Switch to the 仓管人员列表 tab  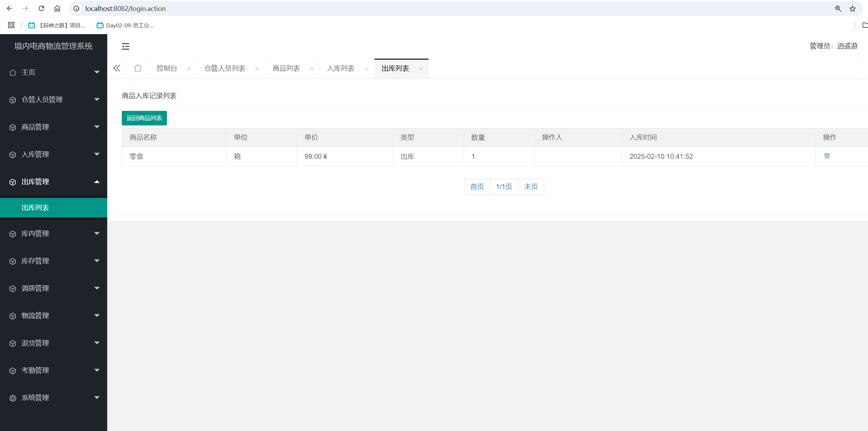click(x=225, y=68)
